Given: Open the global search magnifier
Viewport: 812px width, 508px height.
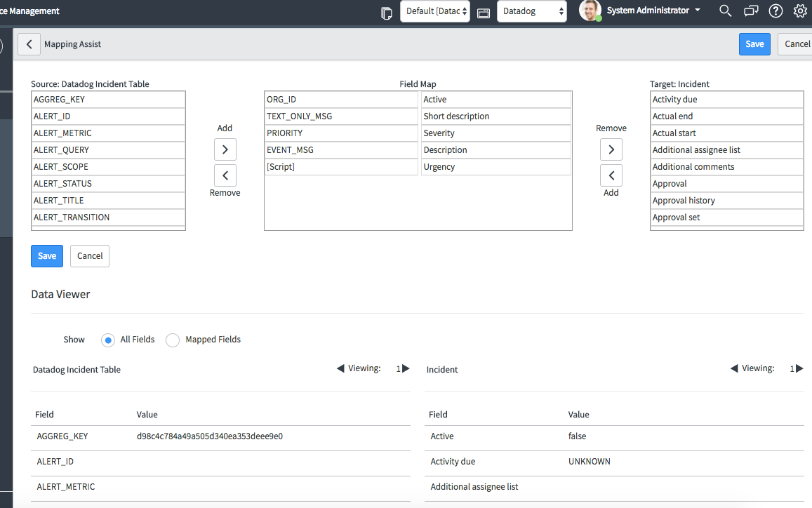Looking at the screenshot, I should point(725,11).
